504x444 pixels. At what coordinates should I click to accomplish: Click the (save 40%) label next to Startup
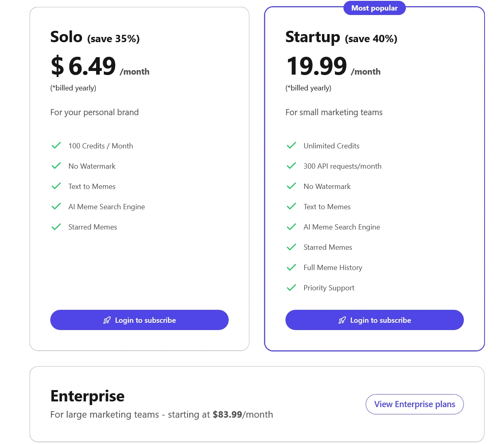click(371, 39)
